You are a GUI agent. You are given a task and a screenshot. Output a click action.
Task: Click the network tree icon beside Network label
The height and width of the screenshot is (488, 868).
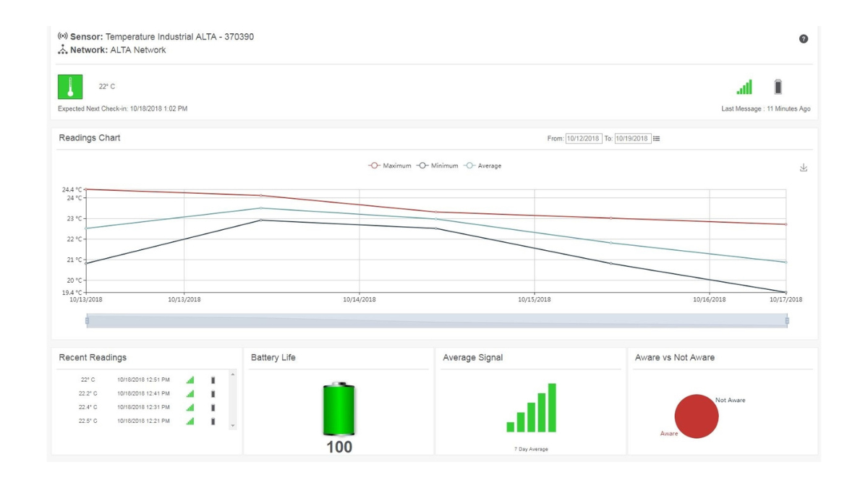63,50
